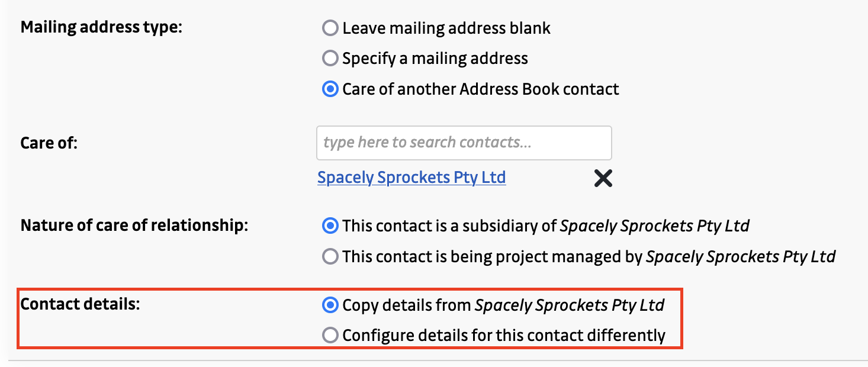Viewport: 868px width, 367px height.
Task: Choose Configure details for this contact differently radio
Action: click(330, 336)
